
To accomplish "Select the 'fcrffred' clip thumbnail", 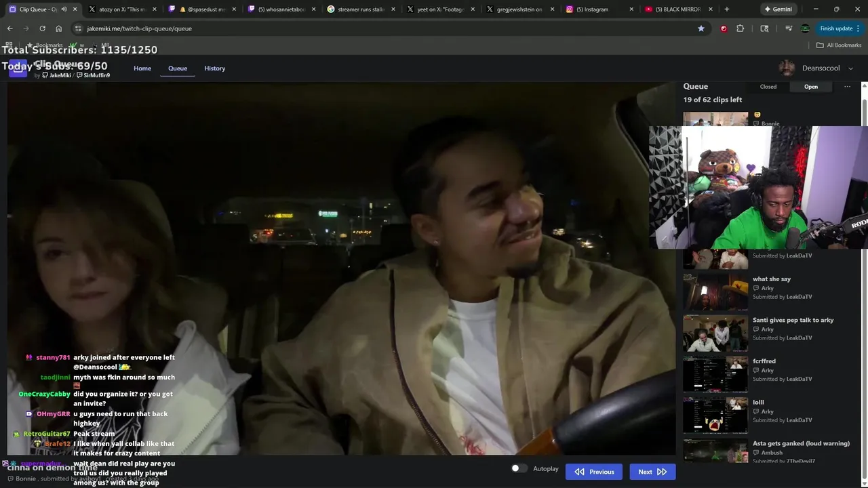I will (x=715, y=373).
